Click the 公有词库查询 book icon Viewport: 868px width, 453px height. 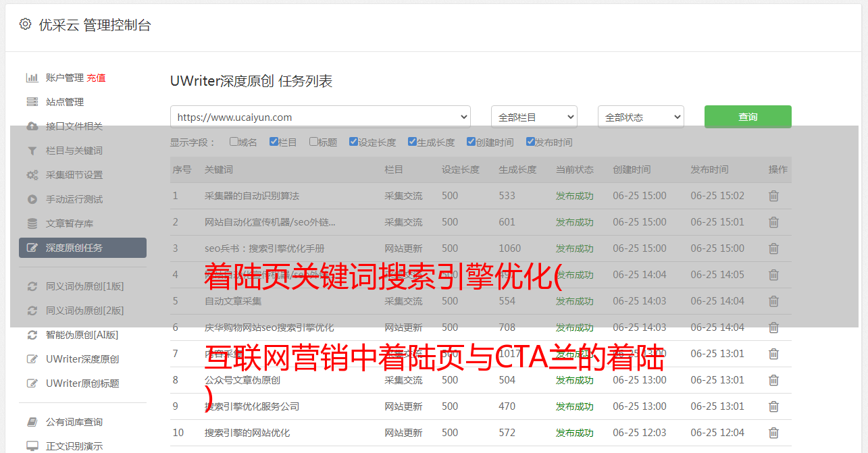pos(32,422)
